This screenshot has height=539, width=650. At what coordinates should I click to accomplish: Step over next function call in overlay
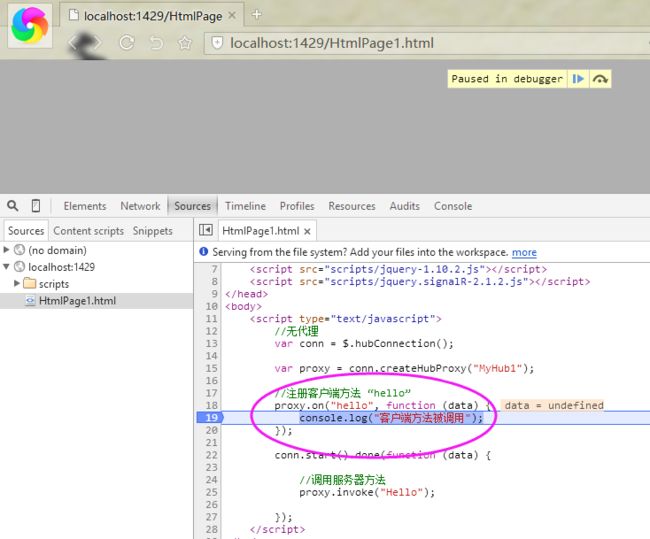click(600, 79)
